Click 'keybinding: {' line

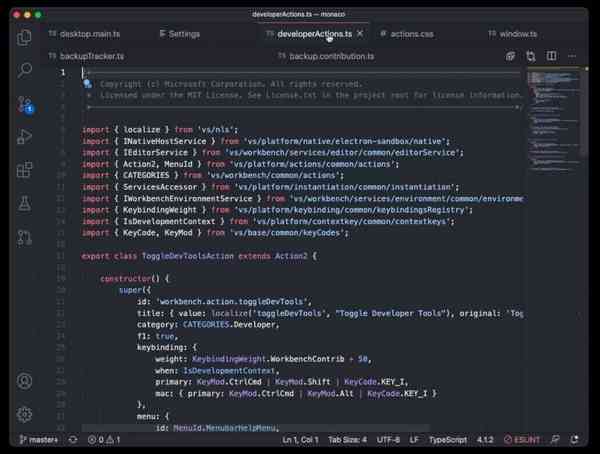166,348
